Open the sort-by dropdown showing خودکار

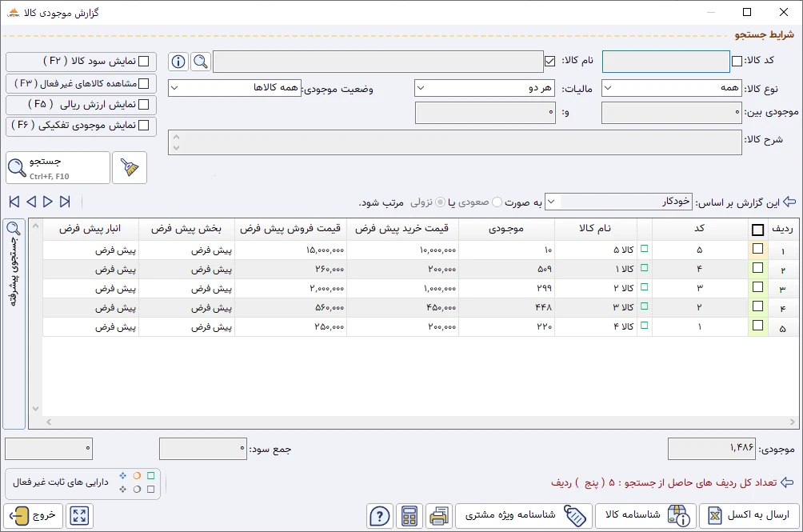[618, 202]
